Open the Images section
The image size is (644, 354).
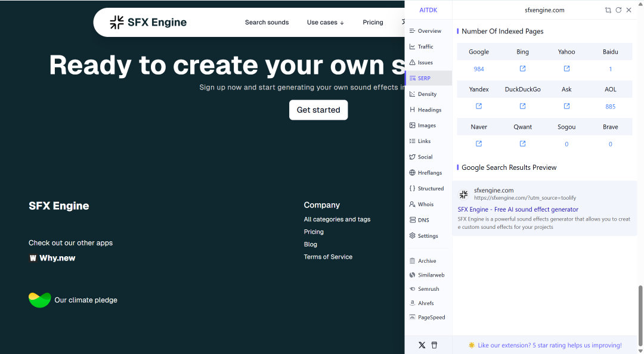coord(428,125)
